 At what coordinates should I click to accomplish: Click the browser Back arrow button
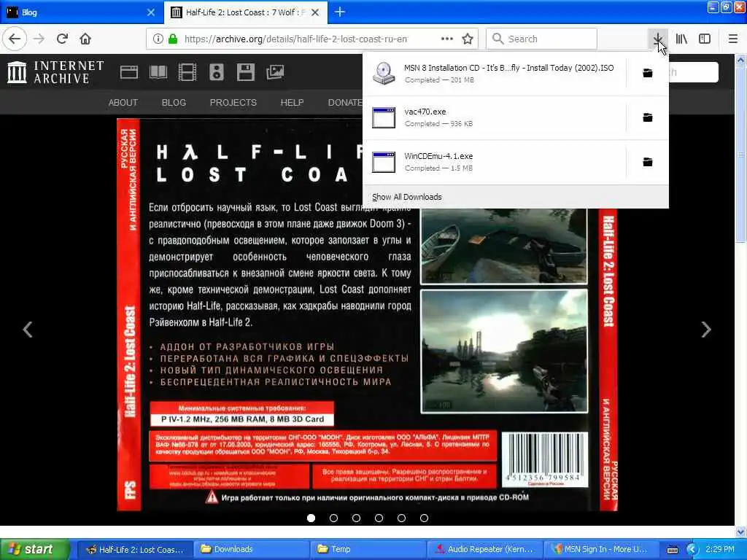[x=15, y=39]
